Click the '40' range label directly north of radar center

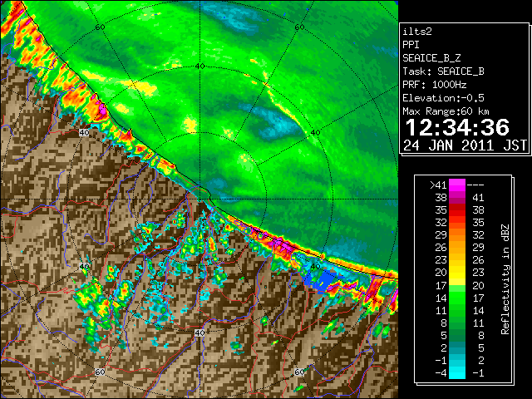199,66
